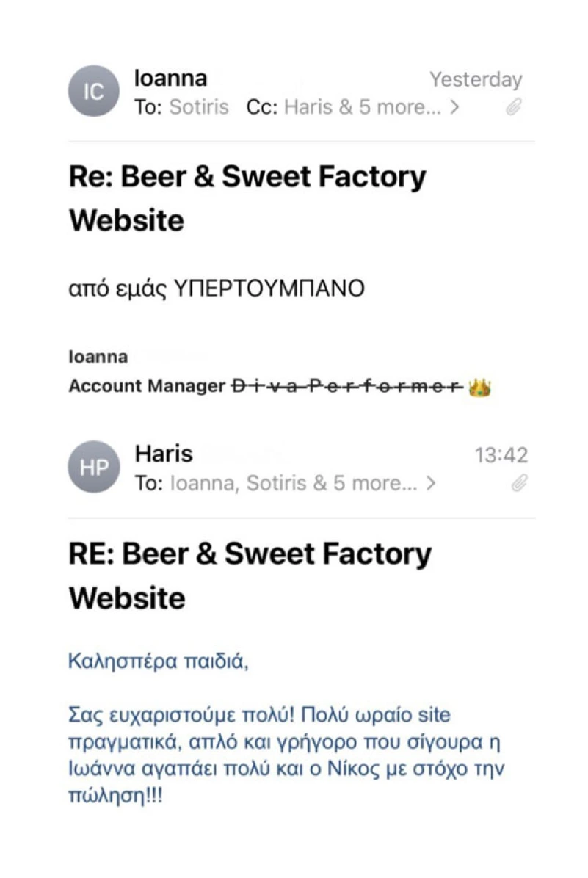Expand recipients chevron next to Haris & 5 more
The height and width of the screenshot is (878, 588).
454,106
